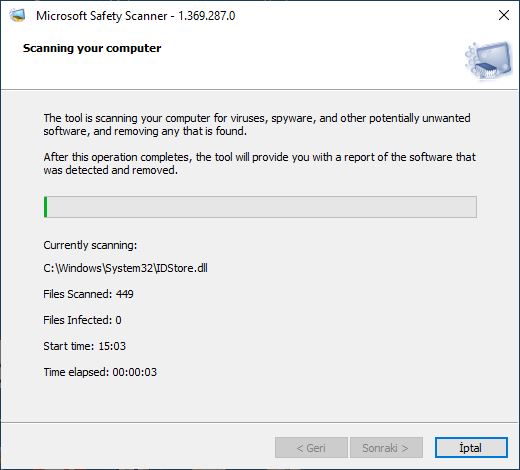Screen dimensions: 520x470
Task: Click the Time elapsed 00:00:03 readout
Action: 100,372
